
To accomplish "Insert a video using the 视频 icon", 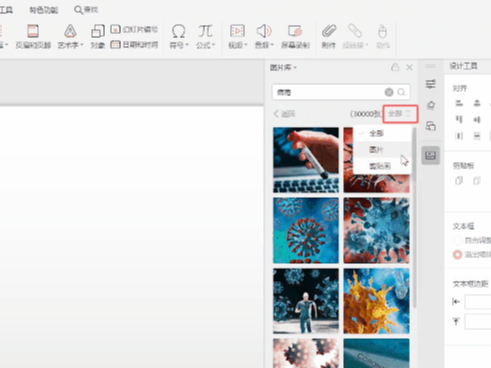I will 237,36.
